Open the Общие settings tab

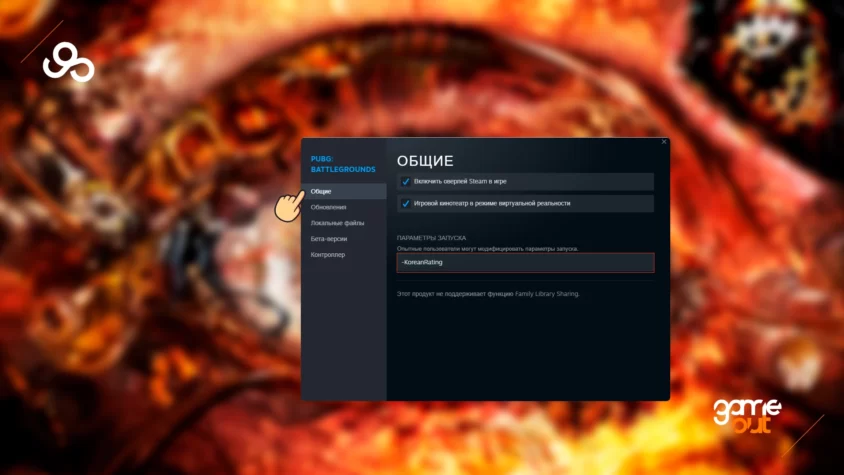click(x=344, y=191)
